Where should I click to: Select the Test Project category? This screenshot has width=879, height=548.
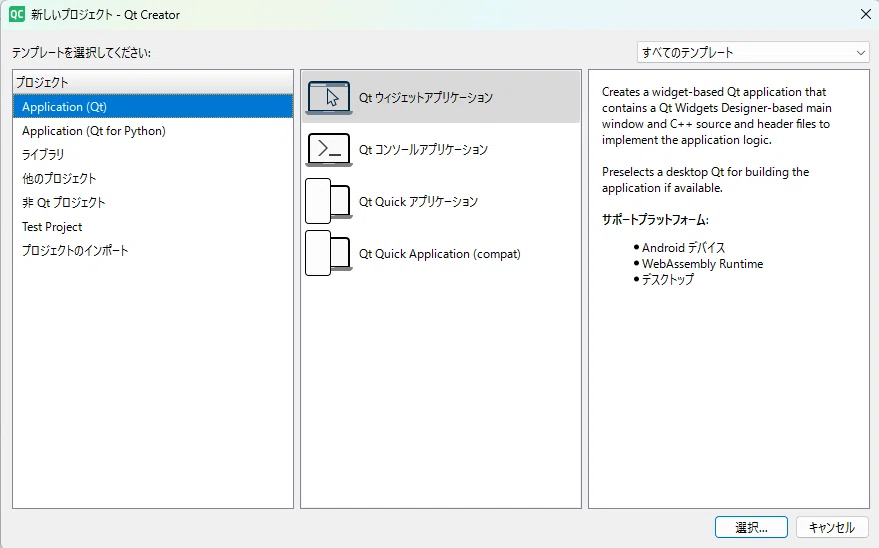[x=153, y=226]
